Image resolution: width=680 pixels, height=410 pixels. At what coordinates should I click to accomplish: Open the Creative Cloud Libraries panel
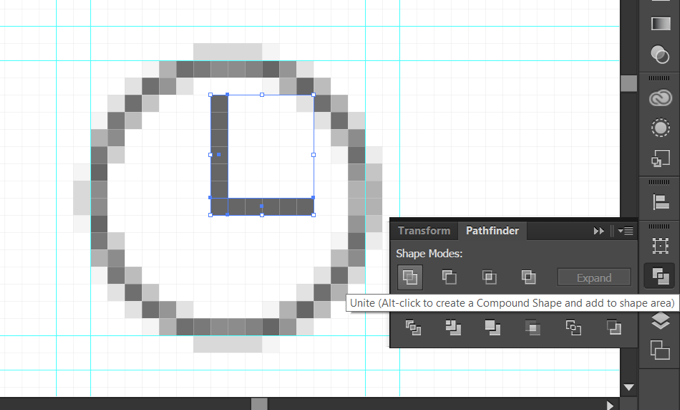tap(660, 98)
